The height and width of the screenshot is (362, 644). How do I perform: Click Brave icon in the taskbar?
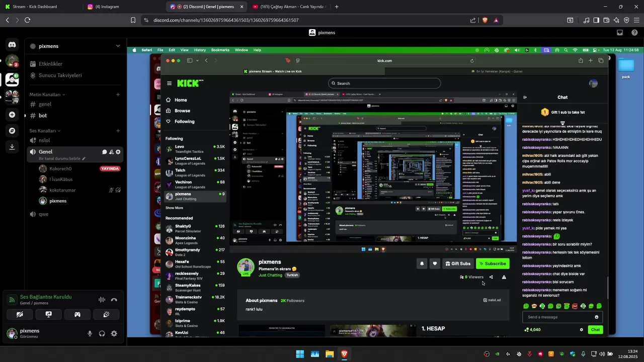pos(344,354)
